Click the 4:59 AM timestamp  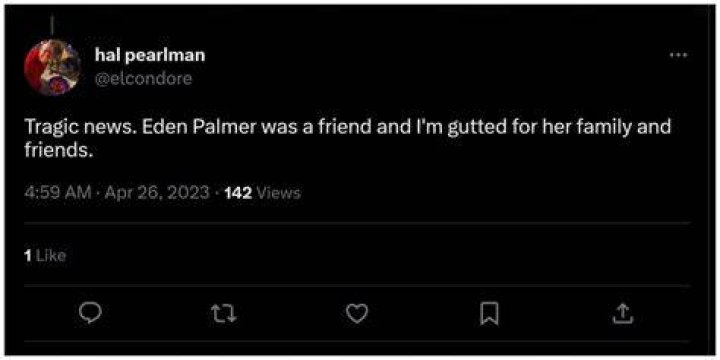point(58,193)
